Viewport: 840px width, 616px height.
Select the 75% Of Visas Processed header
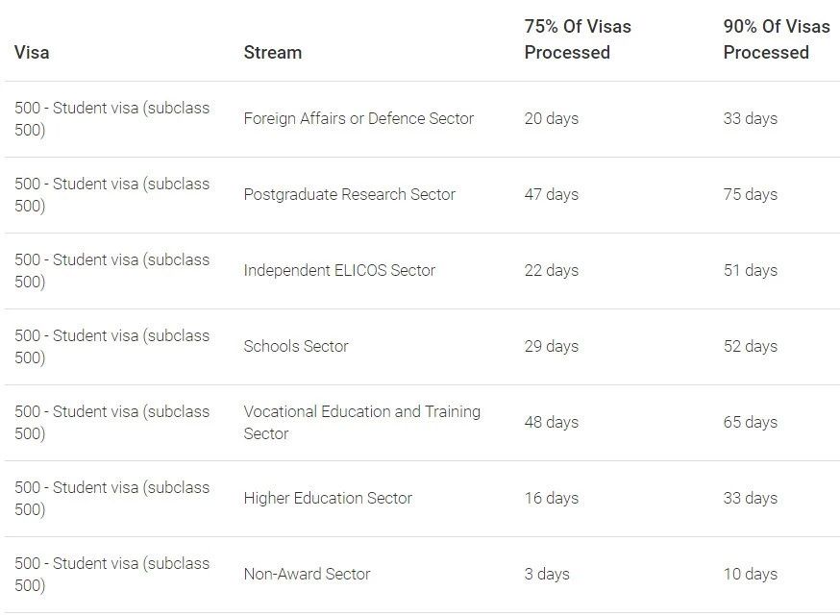[x=578, y=39]
